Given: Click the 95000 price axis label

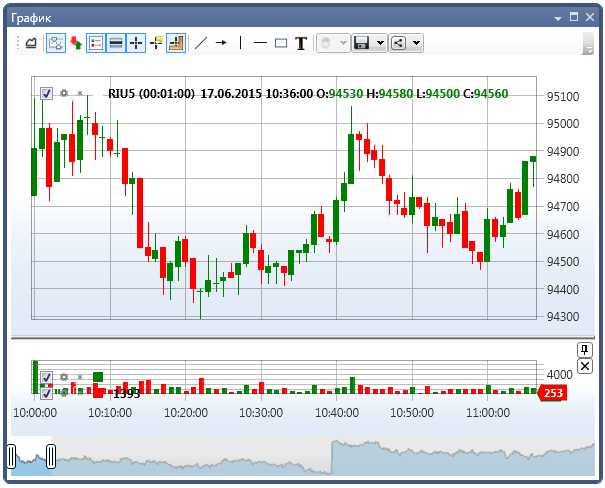Looking at the screenshot, I should tap(563, 123).
